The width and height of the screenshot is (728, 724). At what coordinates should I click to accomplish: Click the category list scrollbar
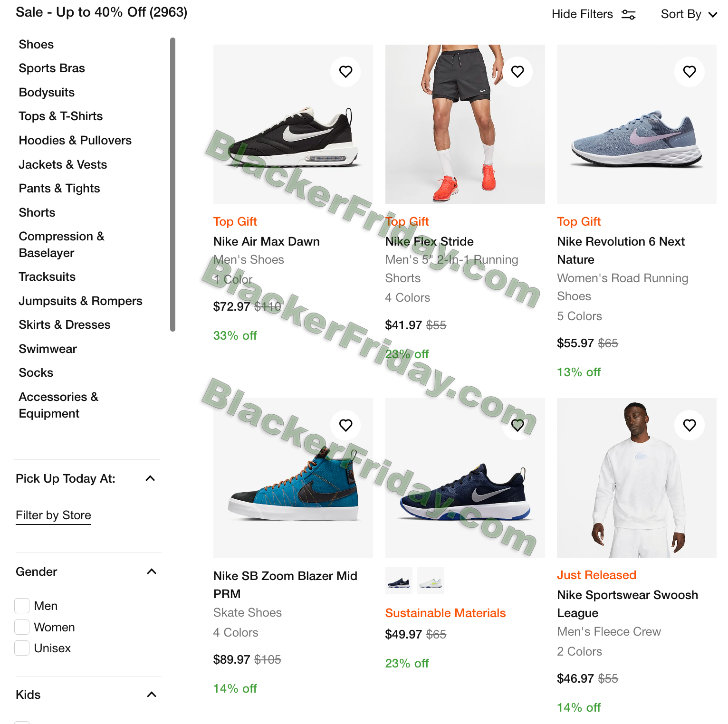pyautogui.click(x=172, y=184)
